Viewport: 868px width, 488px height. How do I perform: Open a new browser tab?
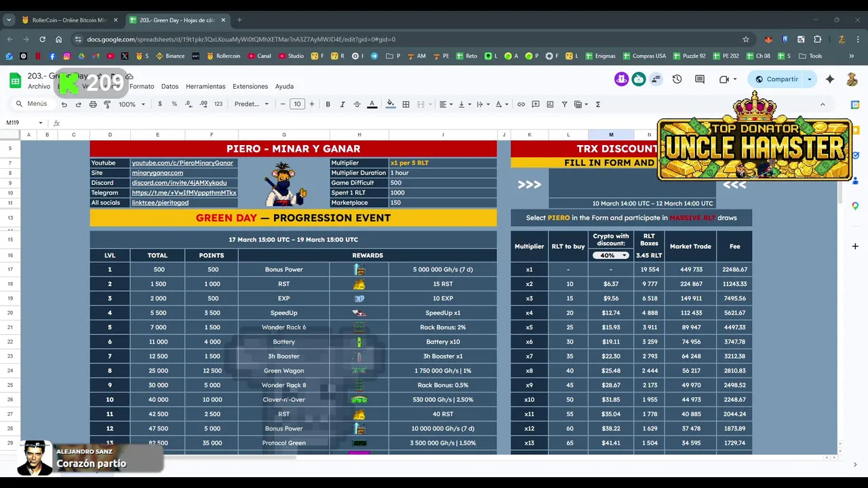coord(239,20)
